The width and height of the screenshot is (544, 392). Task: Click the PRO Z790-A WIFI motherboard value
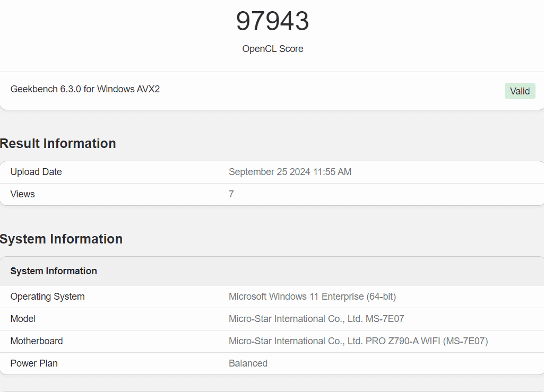point(358,341)
